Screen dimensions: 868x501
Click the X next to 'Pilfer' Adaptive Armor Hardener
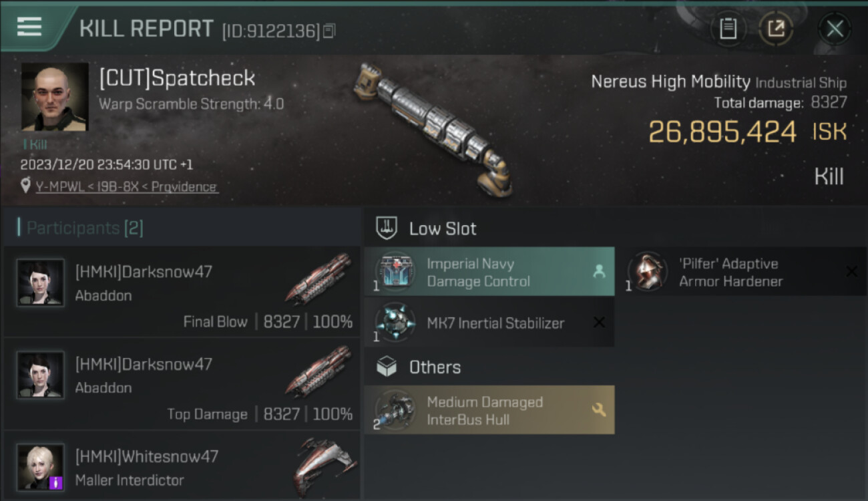(x=851, y=271)
